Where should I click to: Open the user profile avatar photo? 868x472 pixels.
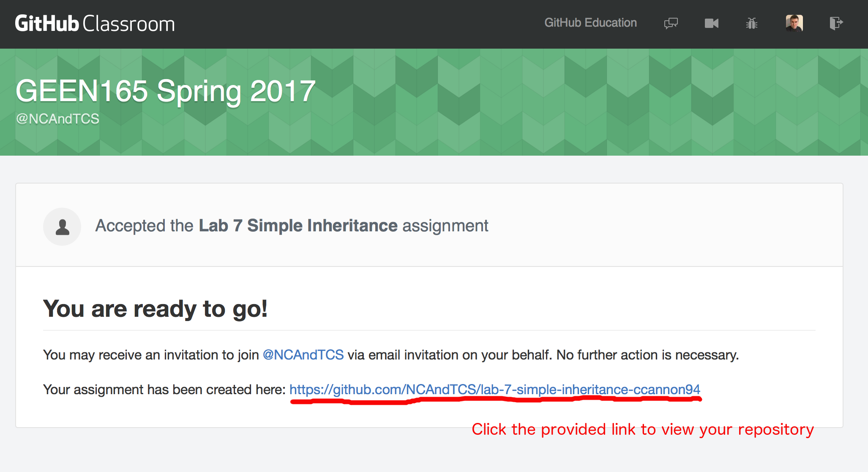(x=794, y=23)
